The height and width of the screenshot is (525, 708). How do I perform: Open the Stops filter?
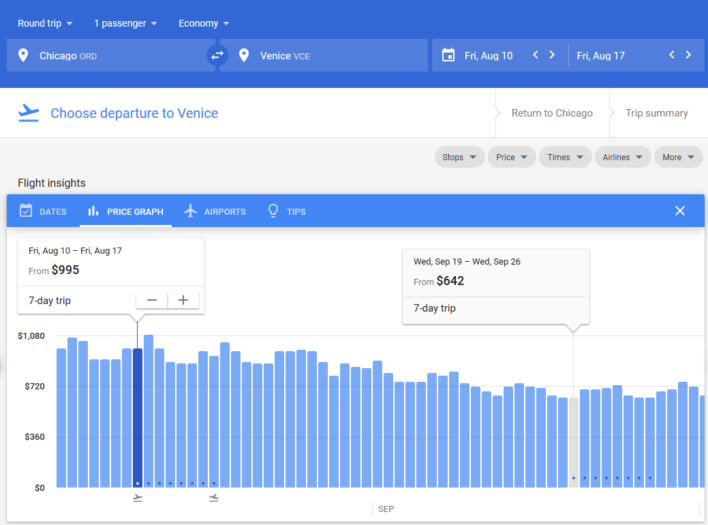(459, 157)
